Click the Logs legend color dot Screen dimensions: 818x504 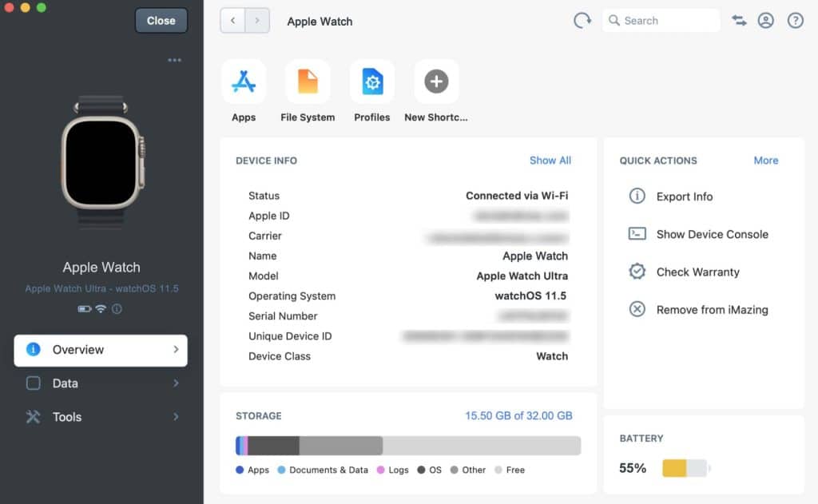click(380, 470)
